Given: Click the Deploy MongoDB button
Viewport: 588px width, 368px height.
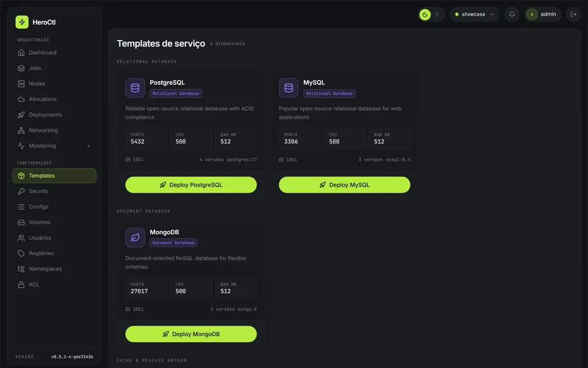Looking at the screenshot, I should click(191, 334).
